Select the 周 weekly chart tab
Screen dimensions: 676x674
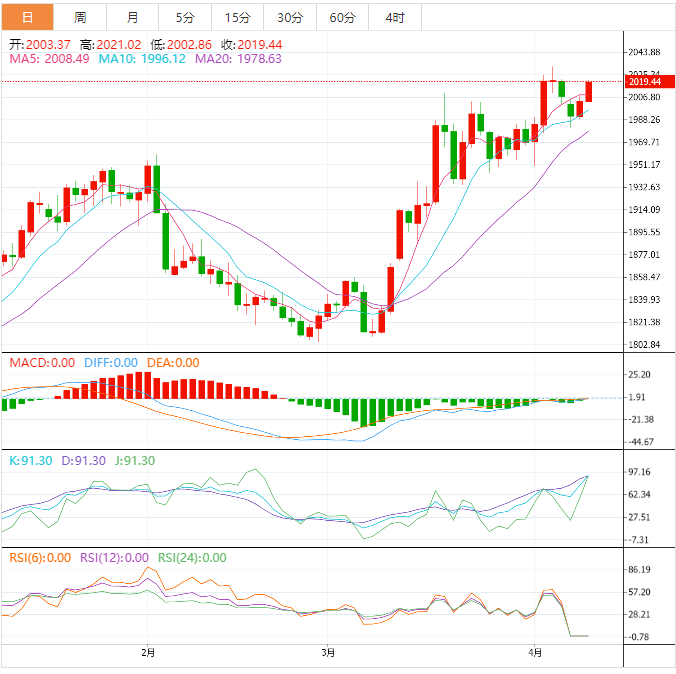(x=80, y=17)
